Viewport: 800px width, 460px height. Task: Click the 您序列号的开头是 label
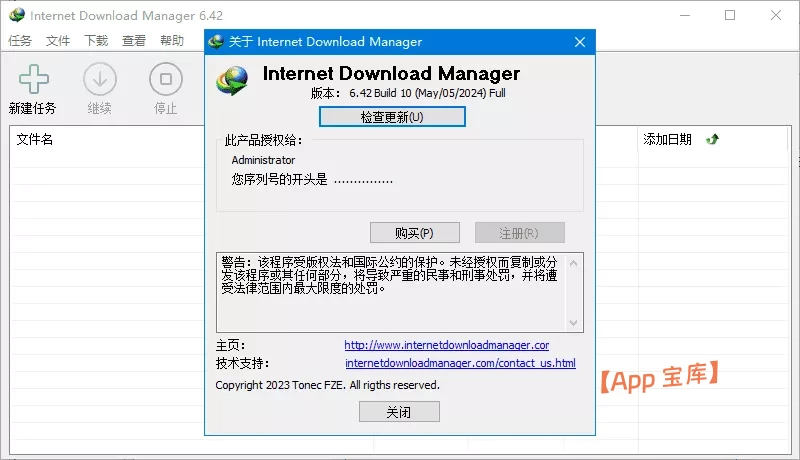click(x=279, y=179)
